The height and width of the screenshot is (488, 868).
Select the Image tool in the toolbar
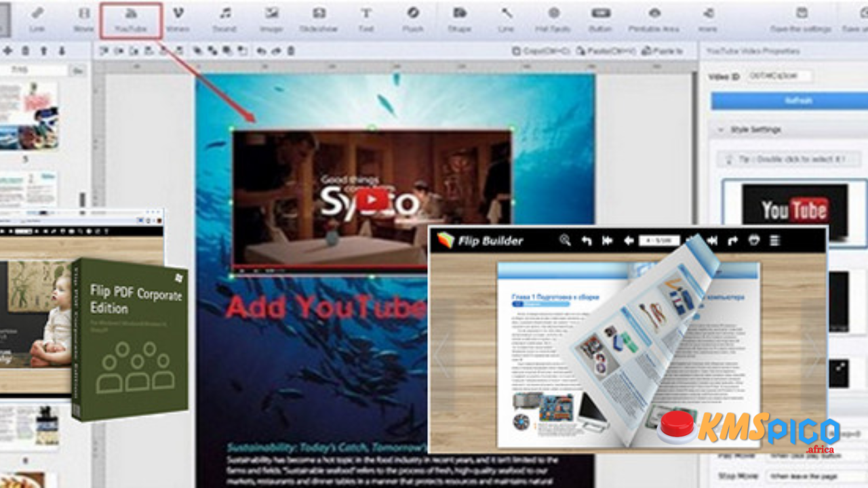point(271,20)
